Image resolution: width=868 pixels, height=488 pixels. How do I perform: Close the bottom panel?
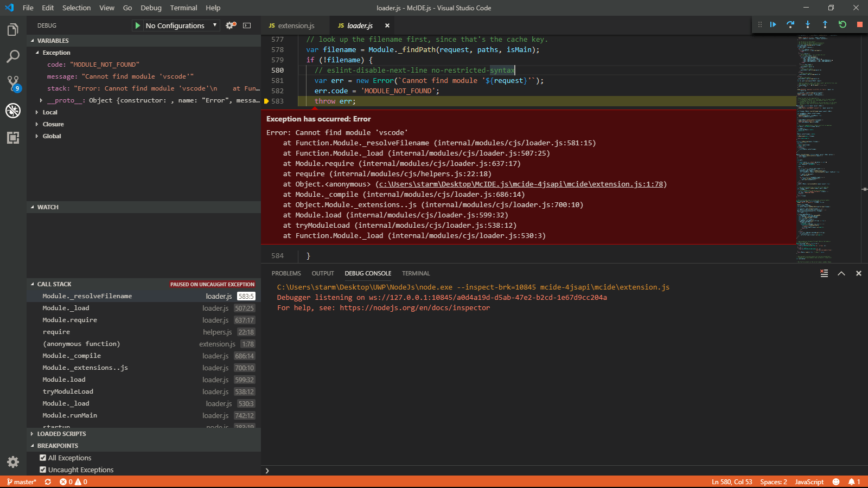tap(859, 273)
